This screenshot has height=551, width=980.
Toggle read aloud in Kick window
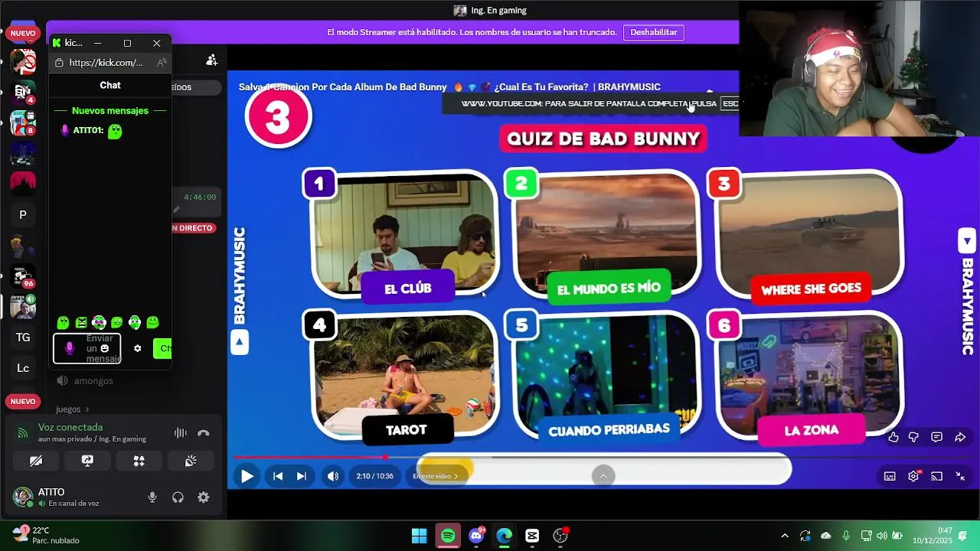pyautogui.click(x=161, y=63)
